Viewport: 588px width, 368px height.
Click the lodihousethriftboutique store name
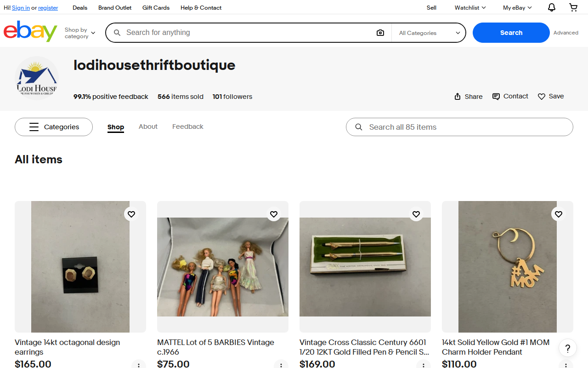click(154, 65)
